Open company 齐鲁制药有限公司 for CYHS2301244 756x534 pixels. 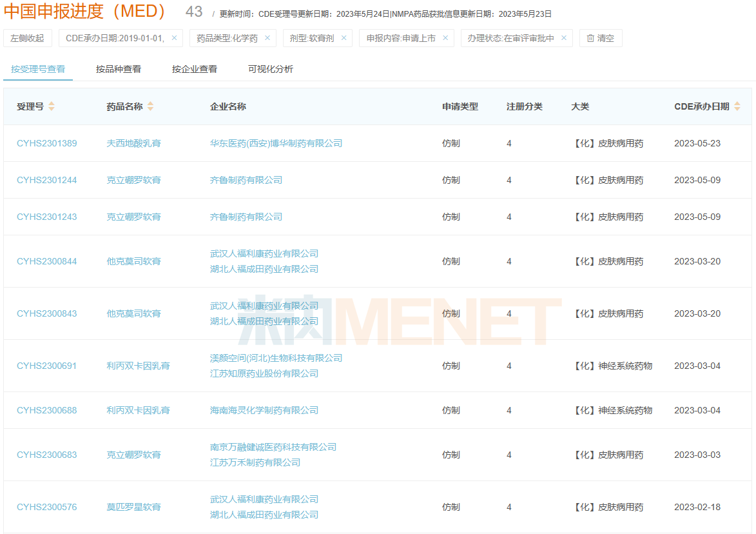[x=246, y=180]
